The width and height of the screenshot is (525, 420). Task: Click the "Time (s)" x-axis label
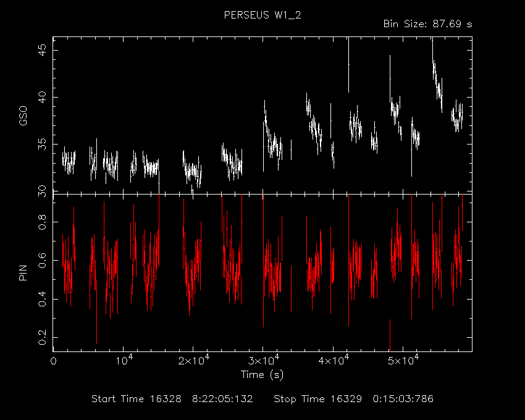(262, 374)
